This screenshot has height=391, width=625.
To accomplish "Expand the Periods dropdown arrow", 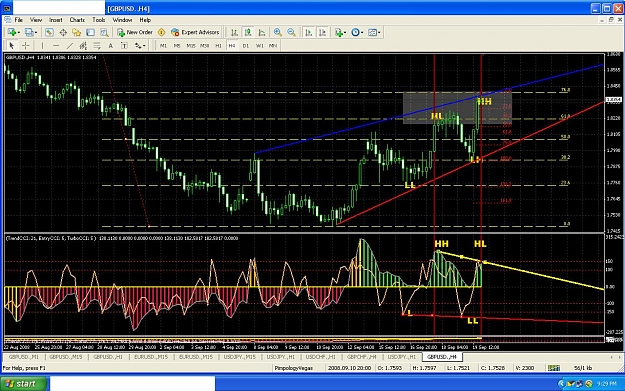I will tap(362, 32).
